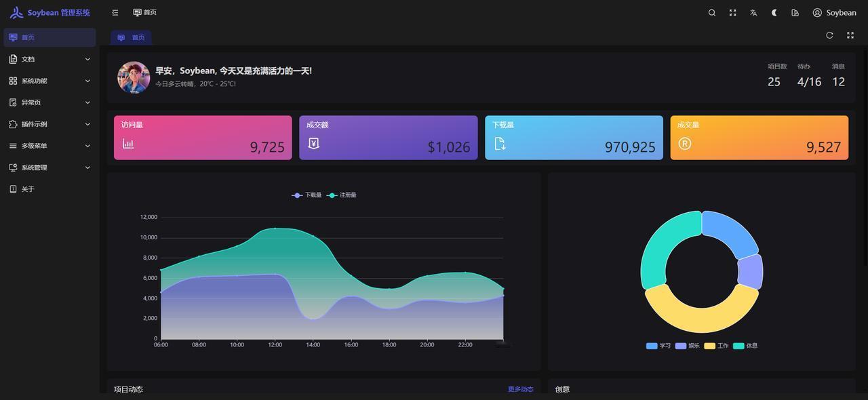The height and width of the screenshot is (400, 868).
Task: Toggle 下载量 series in chart legend
Action: [x=307, y=195]
